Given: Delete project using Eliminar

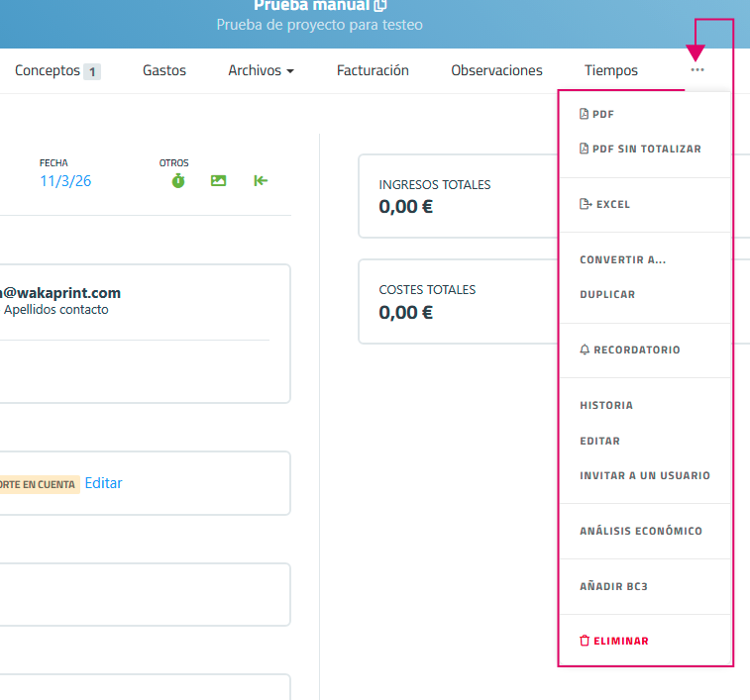Looking at the screenshot, I should point(614,642).
